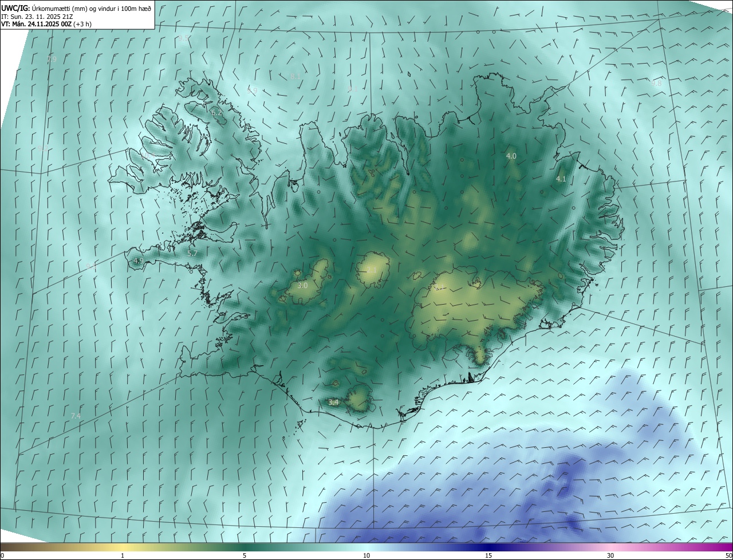This screenshot has height=560, width=733.
Task: Click the 9.8 value in the northeast ocean
Action: [x=656, y=83]
